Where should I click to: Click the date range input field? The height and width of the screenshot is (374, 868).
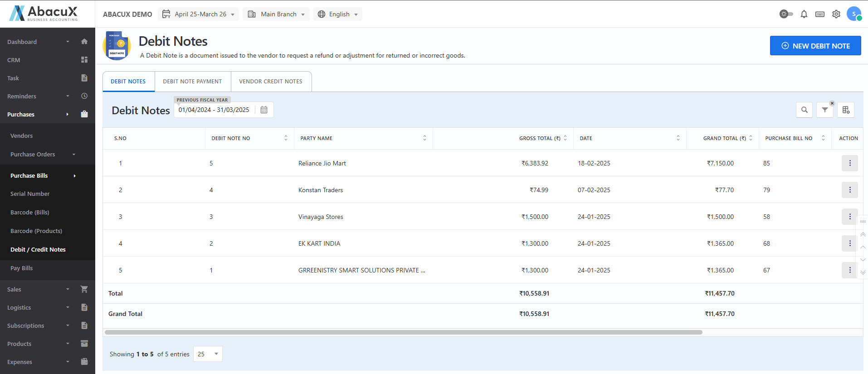point(214,110)
